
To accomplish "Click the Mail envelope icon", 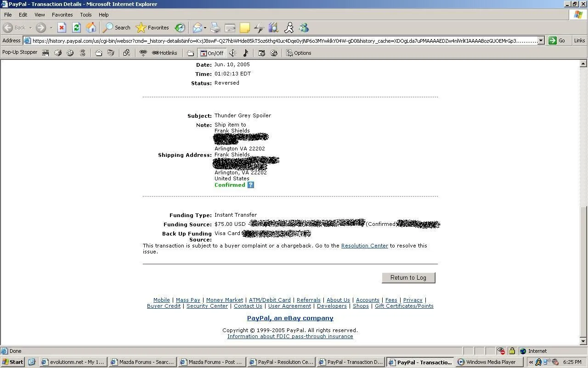I will (198, 28).
